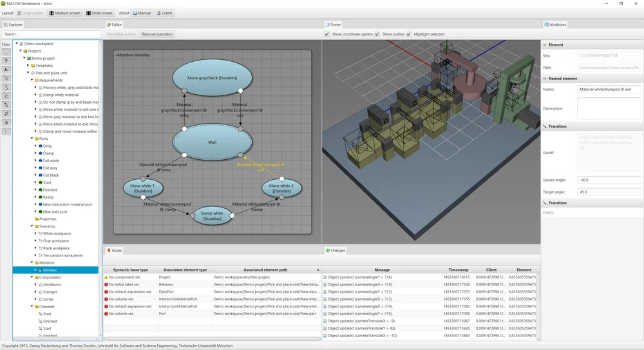The height and width of the screenshot is (350, 644).
Task: Open the Scene tab
Action: click(333, 24)
